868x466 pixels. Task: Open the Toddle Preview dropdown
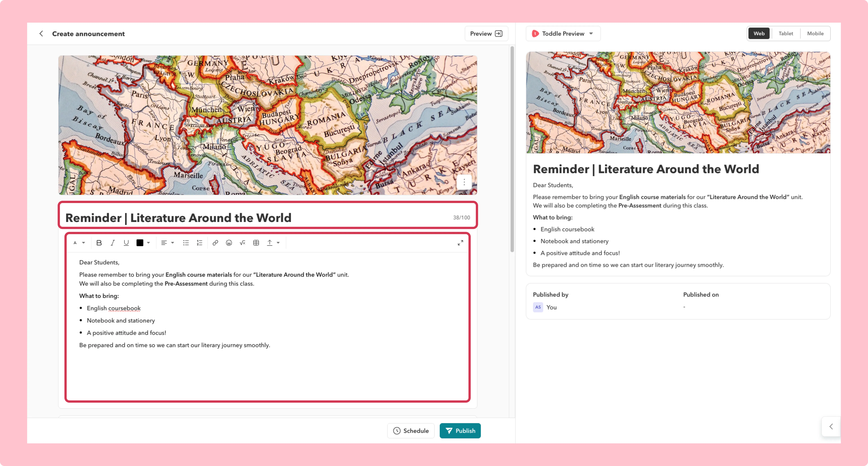pyautogui.click(x=563, y=33)
